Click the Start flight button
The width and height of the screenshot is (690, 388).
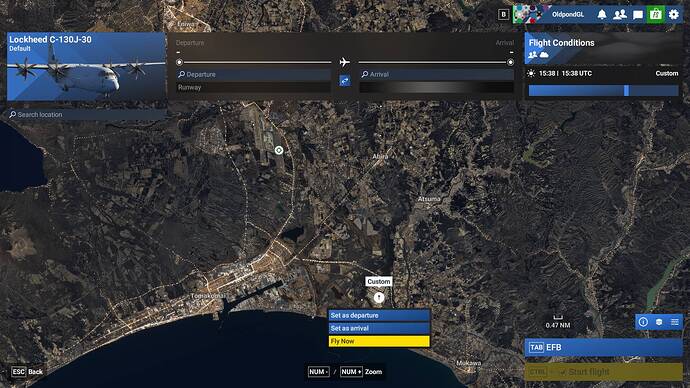tap(603, 372)
